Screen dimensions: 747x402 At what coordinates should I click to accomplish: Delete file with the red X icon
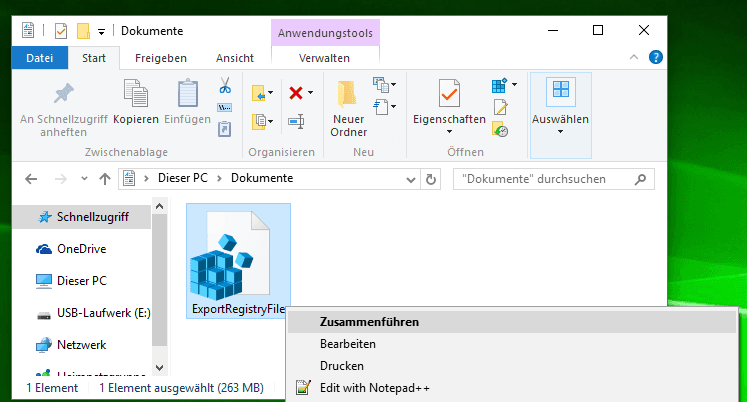pos(296,92)
